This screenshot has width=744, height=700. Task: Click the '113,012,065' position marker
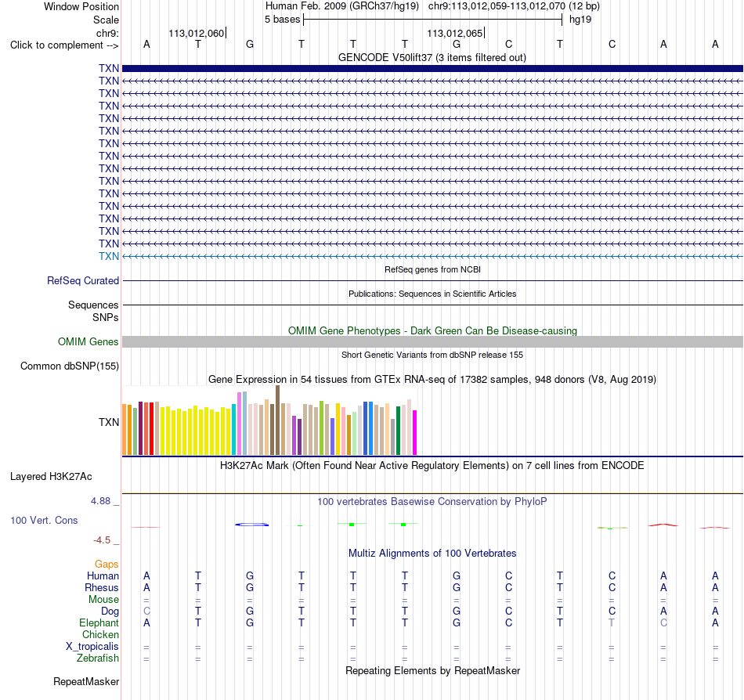point(454,33)
